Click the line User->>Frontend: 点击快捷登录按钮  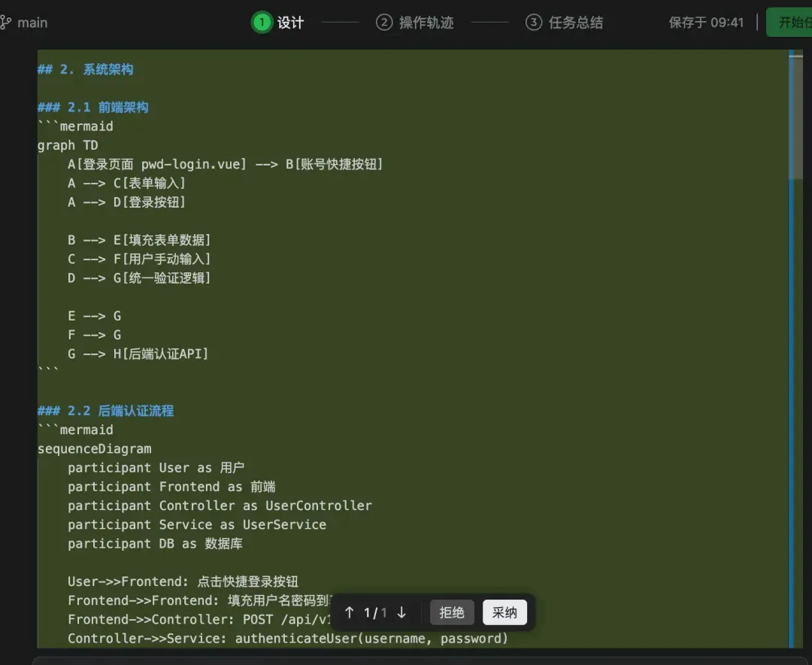pos(183,581)
